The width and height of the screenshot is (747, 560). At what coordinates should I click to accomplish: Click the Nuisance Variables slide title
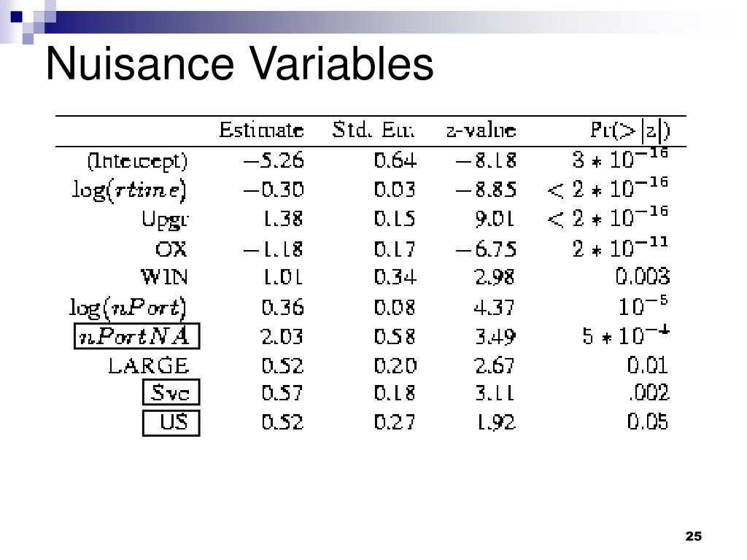(239, 64)
